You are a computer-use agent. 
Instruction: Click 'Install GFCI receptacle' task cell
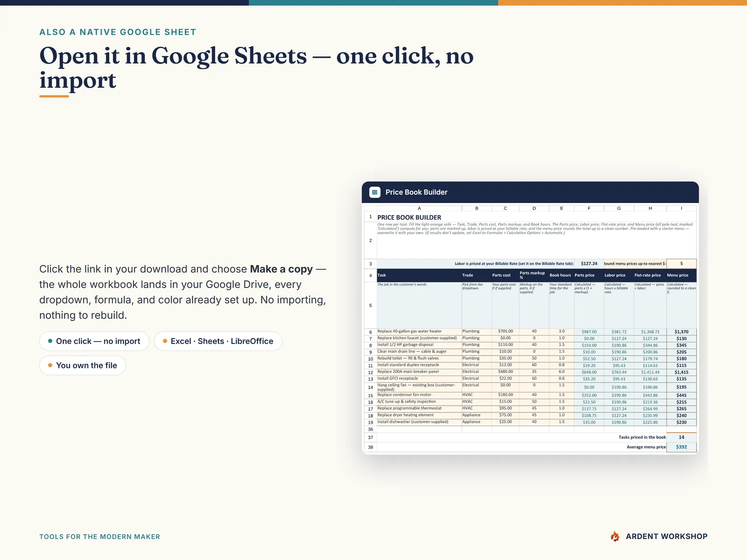point(419,378)
